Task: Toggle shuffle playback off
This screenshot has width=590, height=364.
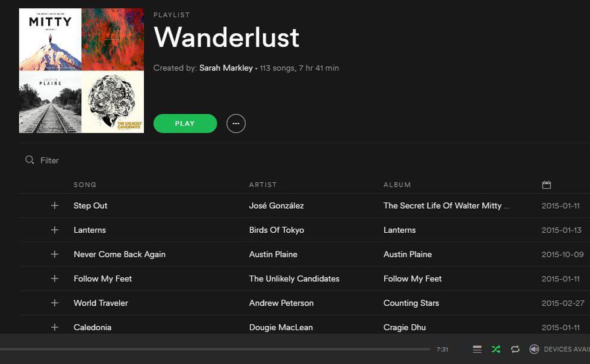Action: coord(496,350)
